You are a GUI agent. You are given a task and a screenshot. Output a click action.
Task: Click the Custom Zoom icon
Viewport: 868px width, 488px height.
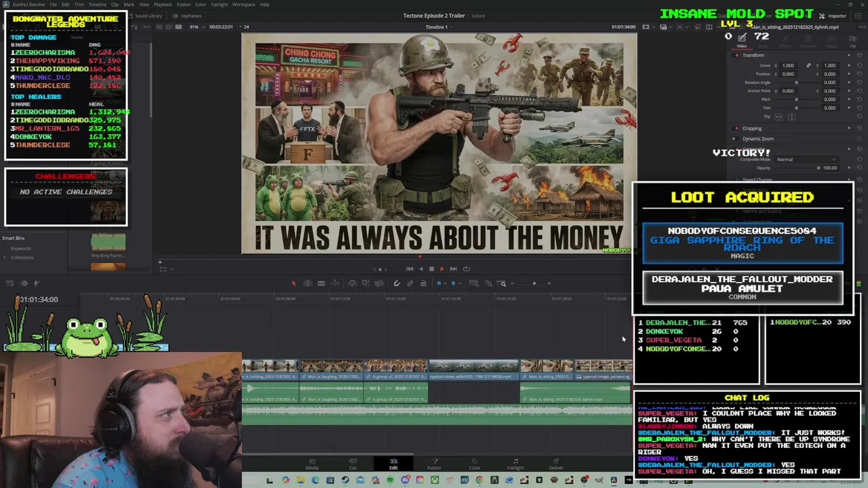tap(501, 283)
